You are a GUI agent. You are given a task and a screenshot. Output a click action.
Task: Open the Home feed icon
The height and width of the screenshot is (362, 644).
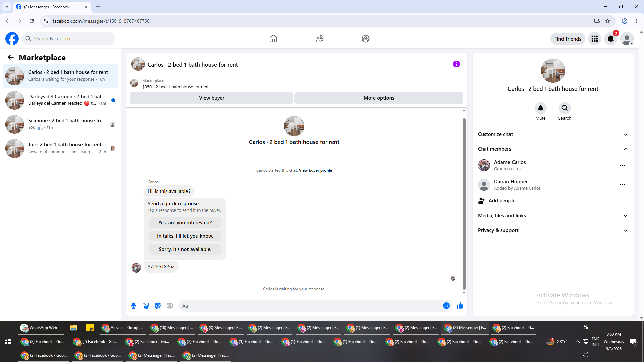tap(273, 39)
